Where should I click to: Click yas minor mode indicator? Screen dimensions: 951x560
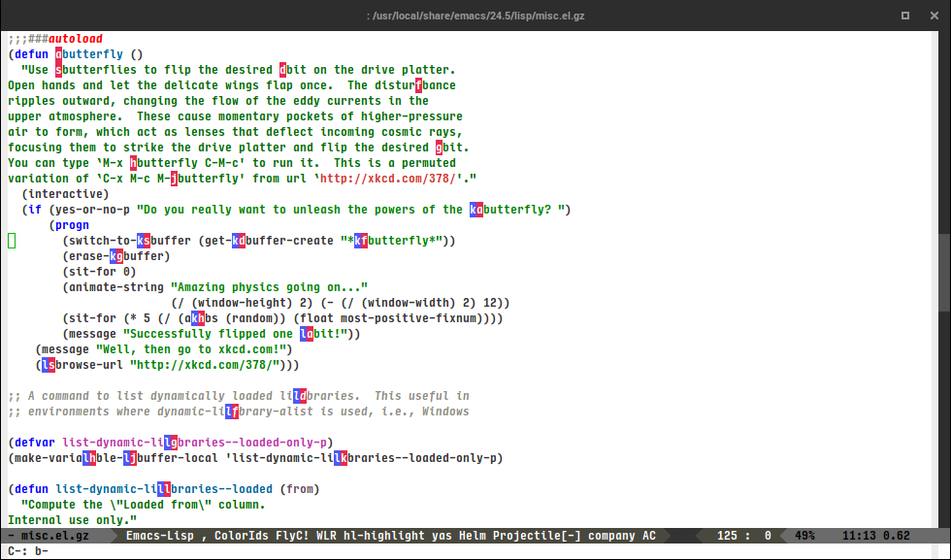pyautogui.click(x=443, y=536)
